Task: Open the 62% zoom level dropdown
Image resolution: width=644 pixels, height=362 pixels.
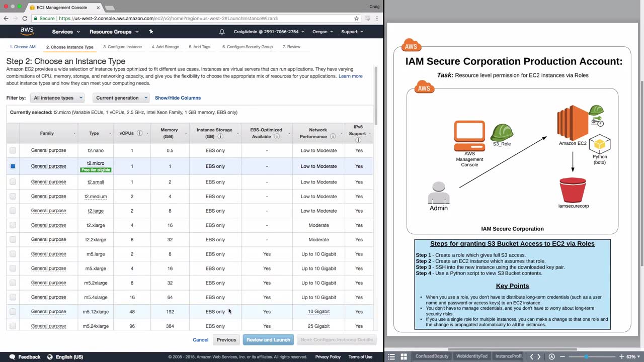Action: (x=632, y=356)
